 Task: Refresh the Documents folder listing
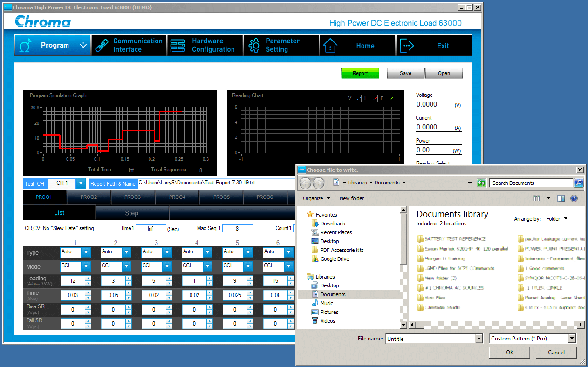[x=481, y=183]
